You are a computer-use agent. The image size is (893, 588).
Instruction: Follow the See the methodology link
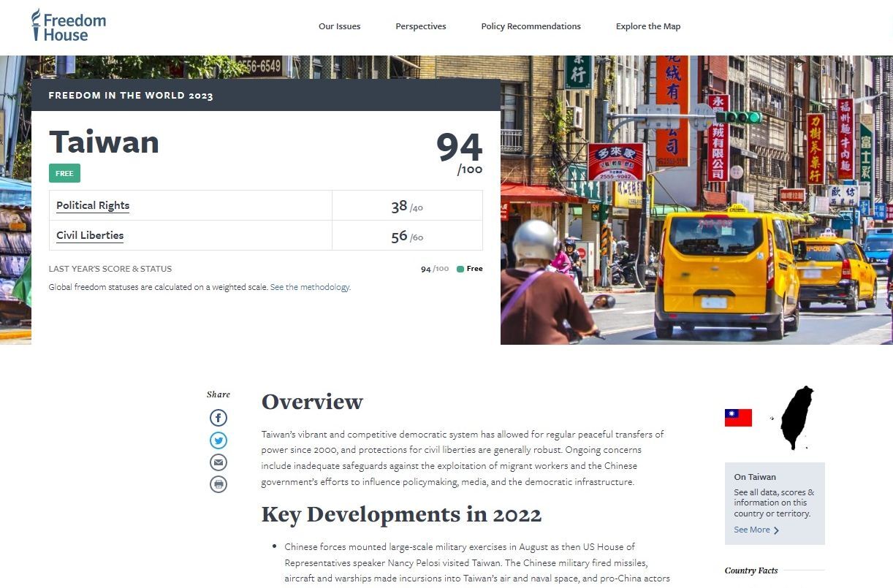(x=310, y=287)
